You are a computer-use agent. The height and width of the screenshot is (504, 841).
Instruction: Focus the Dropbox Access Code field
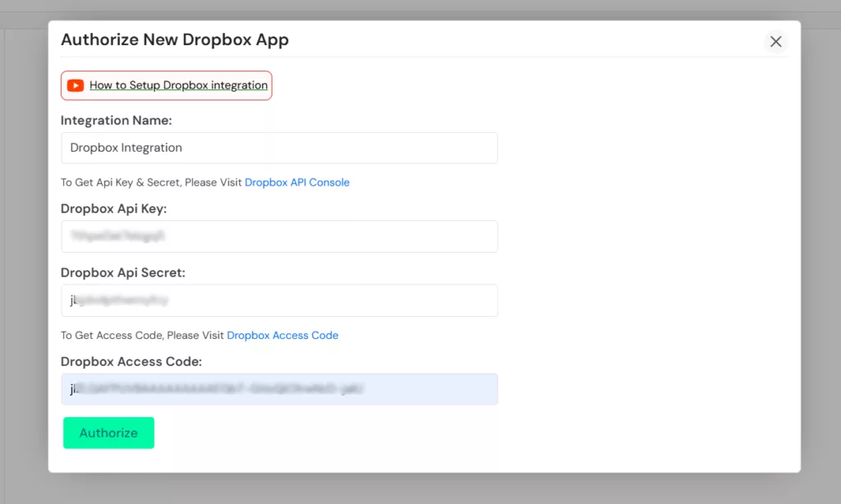pyautogui.click(x=279, y=389)
